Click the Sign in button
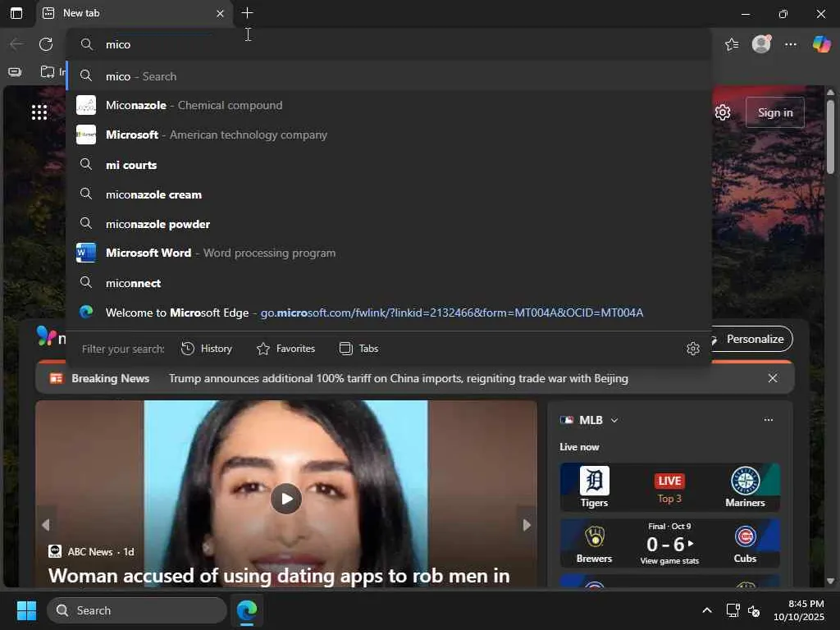The image size is (840, 630). 775,112
